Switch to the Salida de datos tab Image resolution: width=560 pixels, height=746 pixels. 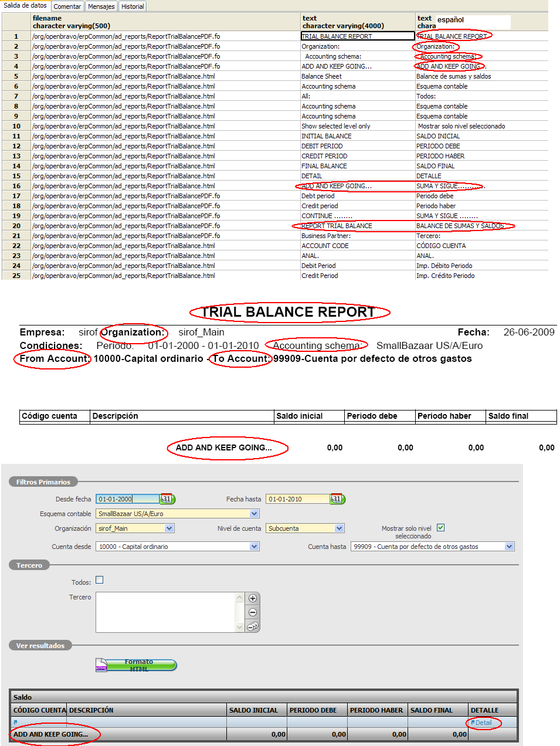click(x=25, y=5)
